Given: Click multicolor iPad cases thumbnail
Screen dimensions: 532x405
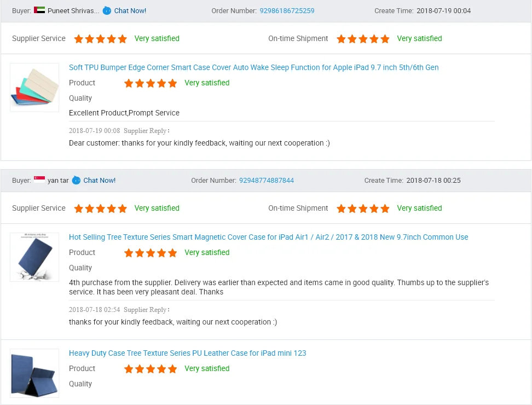Looking at the screenshot, I should [x=34, y=88].
